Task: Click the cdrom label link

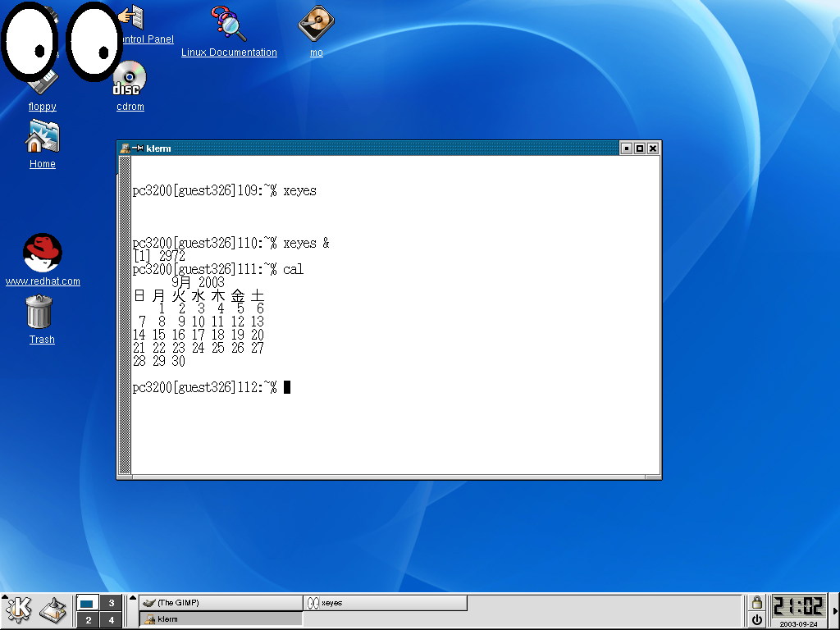Action: [x=130, y=107]
